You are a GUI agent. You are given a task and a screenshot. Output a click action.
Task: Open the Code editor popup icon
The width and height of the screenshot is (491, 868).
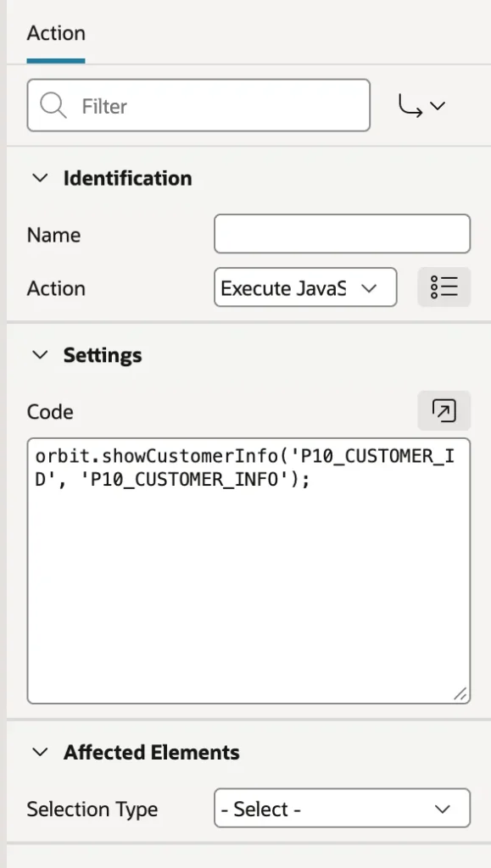pos(444,411)
